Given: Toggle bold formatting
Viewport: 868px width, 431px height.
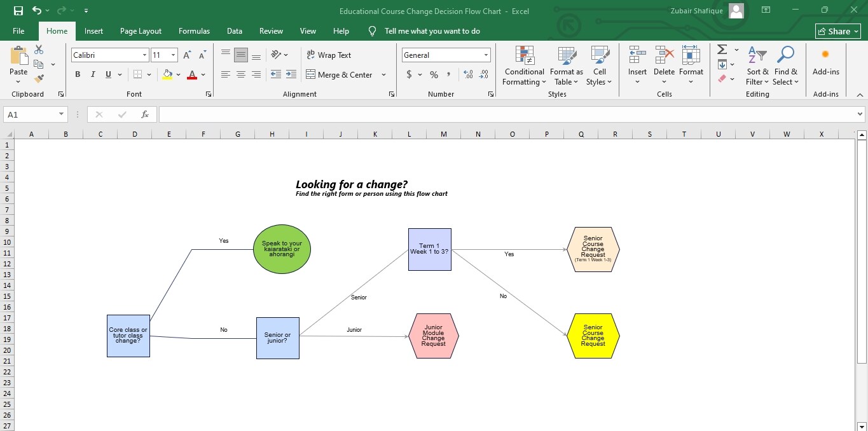Looking at the screenshot, I should 77,74.
